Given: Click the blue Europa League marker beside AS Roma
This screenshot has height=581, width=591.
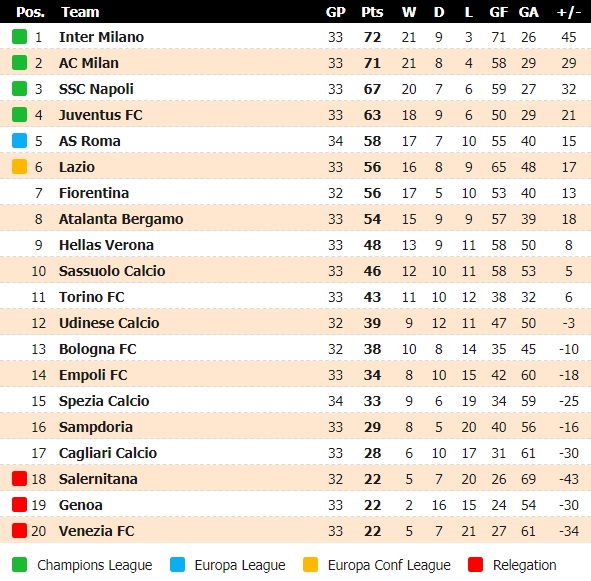Looking at the screenshot, I should tap(19, 141).
